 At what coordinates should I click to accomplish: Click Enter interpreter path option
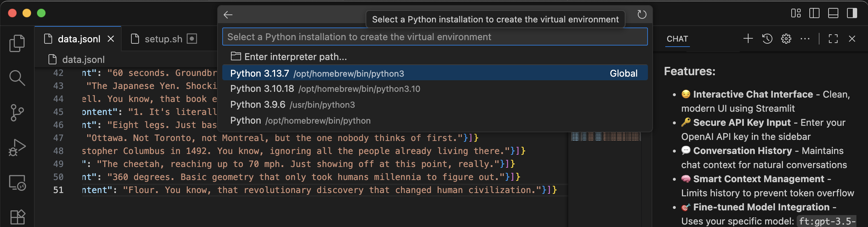[295, 57]
